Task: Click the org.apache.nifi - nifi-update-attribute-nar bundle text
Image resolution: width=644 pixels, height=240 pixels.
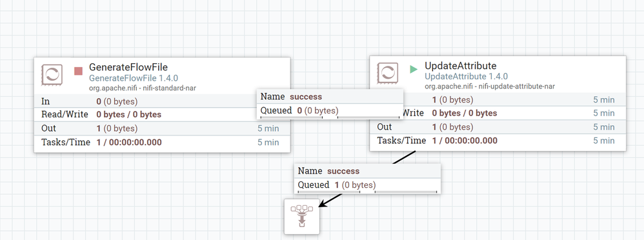Action: coord(490,86)
